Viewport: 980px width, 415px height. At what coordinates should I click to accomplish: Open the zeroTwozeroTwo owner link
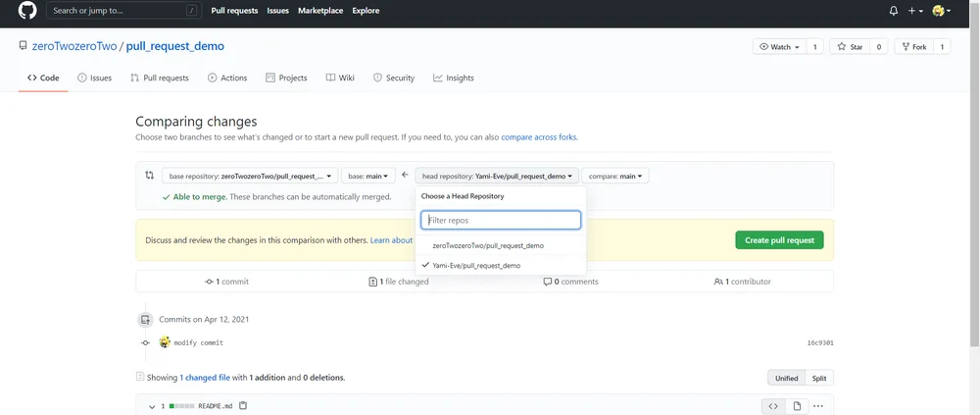click(x=74, y=46)
